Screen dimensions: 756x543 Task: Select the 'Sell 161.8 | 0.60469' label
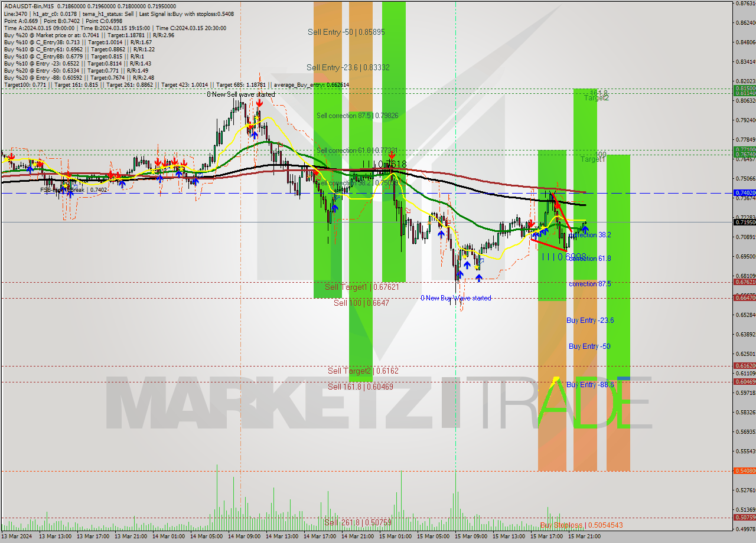pyautogui.click(x=361, y=387)
